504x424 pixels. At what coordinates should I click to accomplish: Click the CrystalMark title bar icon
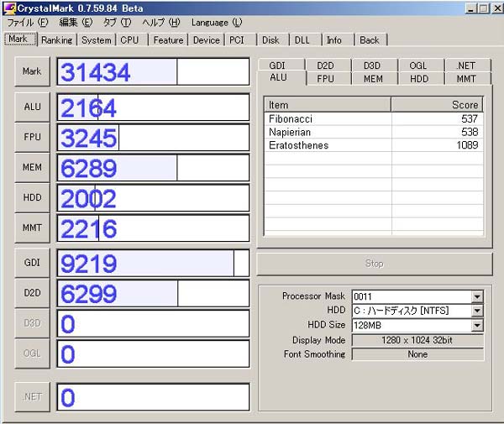click(x=9, y=8)
